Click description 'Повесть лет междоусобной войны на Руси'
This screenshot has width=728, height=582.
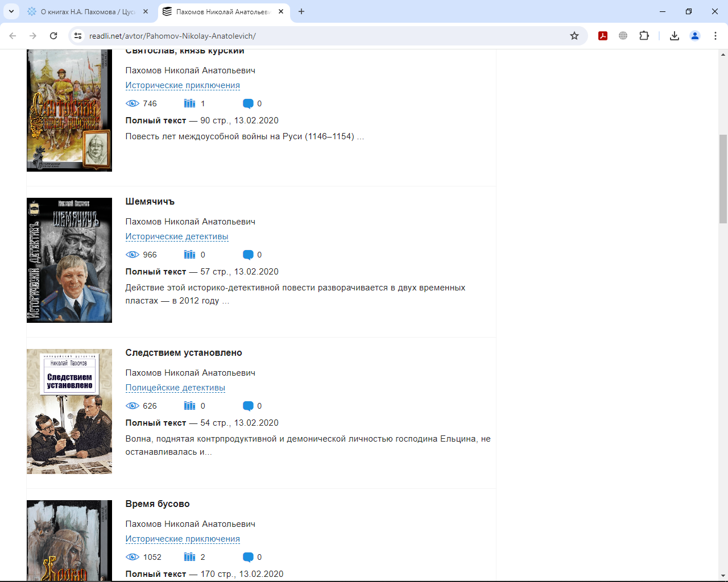point(245,136)
